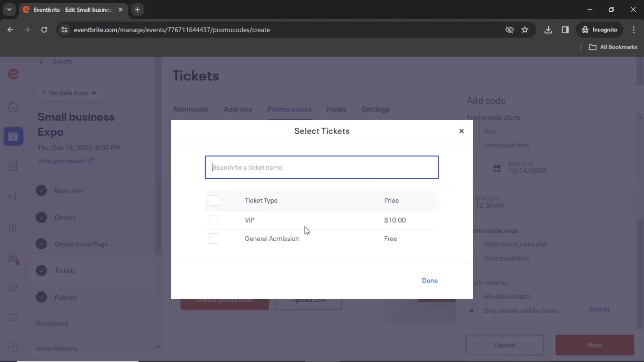Viewport: 644px width, 362px height.
Task: Expand the On Sale Soon status dropdown
Action: point(70,93)
